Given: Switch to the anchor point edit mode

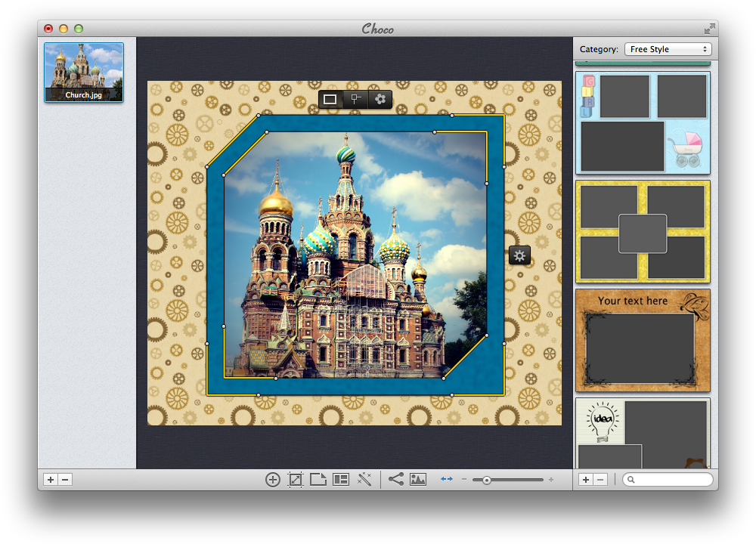Looking at the screenshot, I should [x=355, y=99].
